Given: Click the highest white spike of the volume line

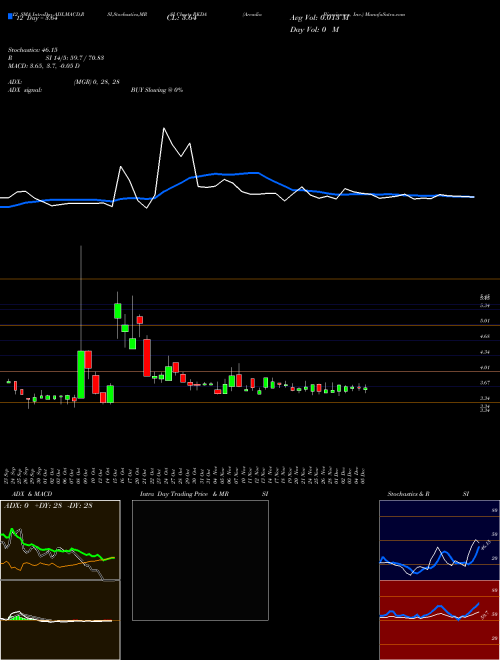Looking at the screenshot, I should click(x=164, y=129).
